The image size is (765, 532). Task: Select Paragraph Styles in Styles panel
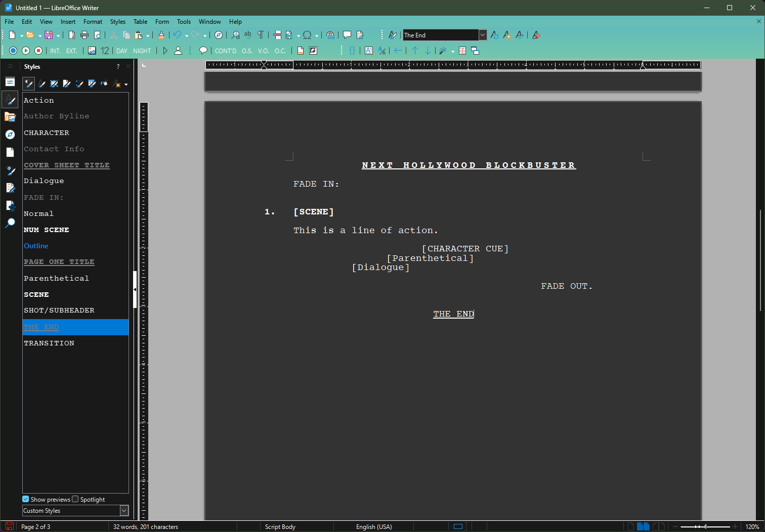click(x=29, y=84)
